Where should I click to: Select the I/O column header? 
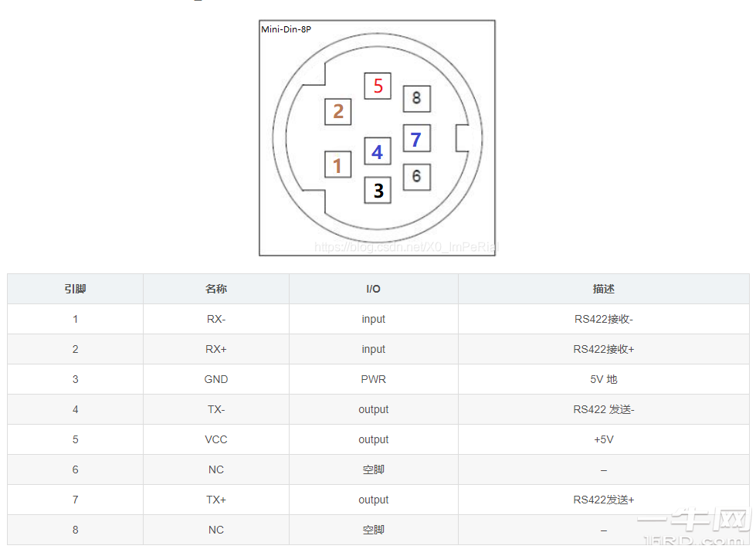[373, 289]
